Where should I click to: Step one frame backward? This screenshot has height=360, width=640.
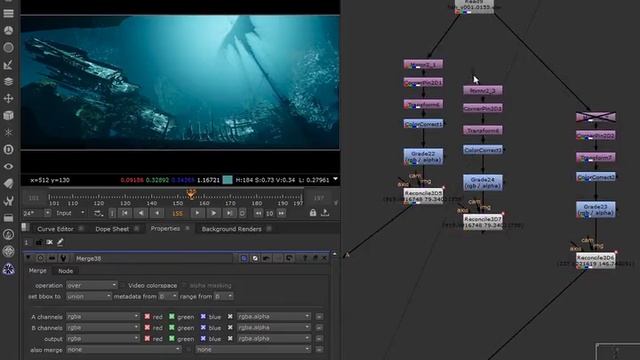(157, 213)
